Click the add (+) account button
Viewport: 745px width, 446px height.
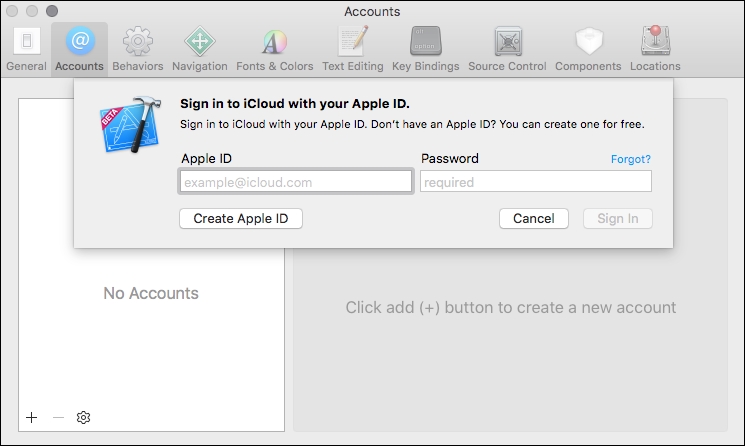pos(32,417)
